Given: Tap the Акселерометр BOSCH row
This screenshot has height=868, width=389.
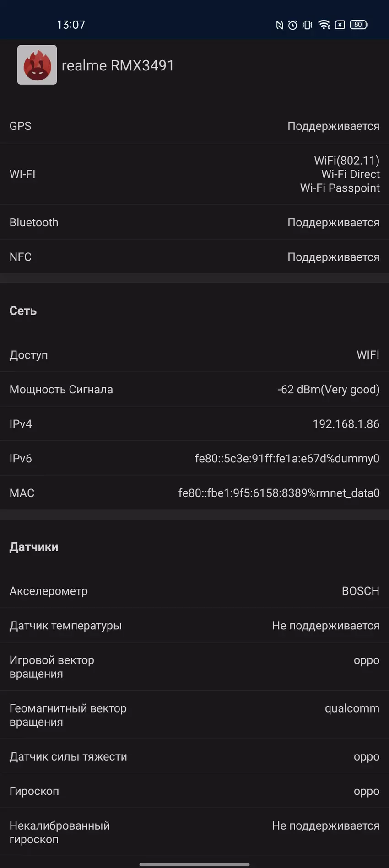Looking at the screenshot, I should 194,591.
